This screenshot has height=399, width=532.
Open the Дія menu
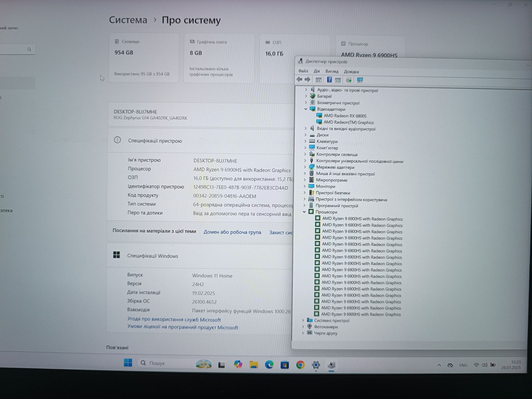(x=317, y=71)
